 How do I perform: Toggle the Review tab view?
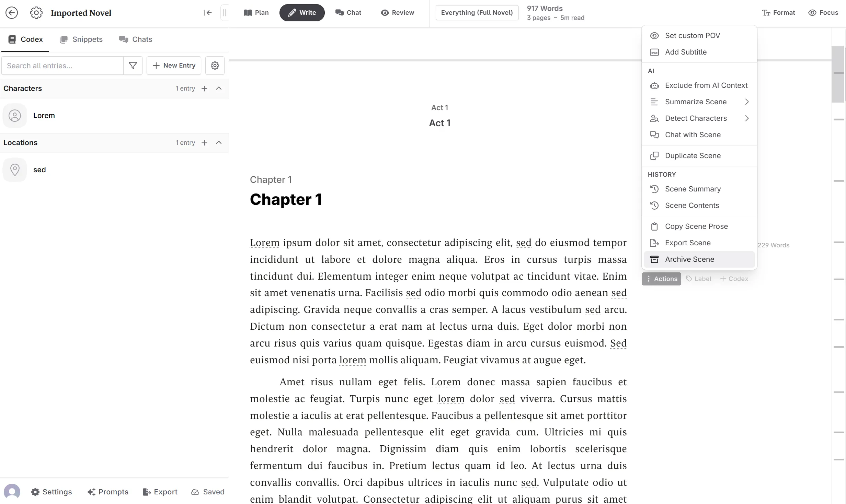pyautogui.click(x=397, y=13)
